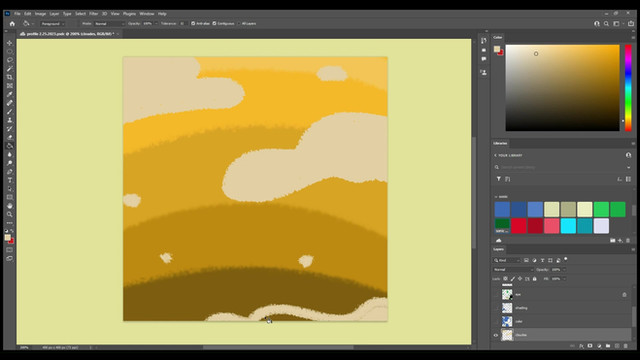The height and width of the screenshot is (360, 640).
Task: Toggle lock all for layer
Action: tap(535, 279)
